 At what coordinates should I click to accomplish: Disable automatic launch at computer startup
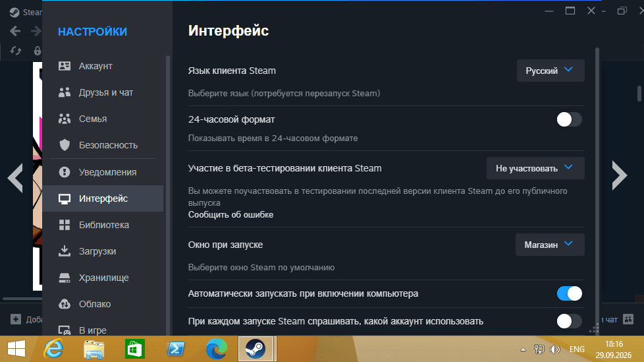[x=569, y=293]
